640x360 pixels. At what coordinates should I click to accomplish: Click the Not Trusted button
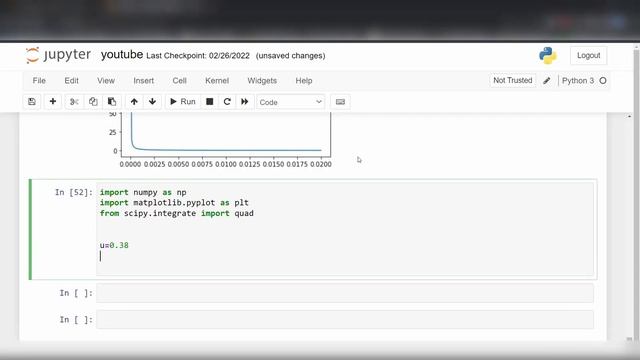[x=513, y=80]
